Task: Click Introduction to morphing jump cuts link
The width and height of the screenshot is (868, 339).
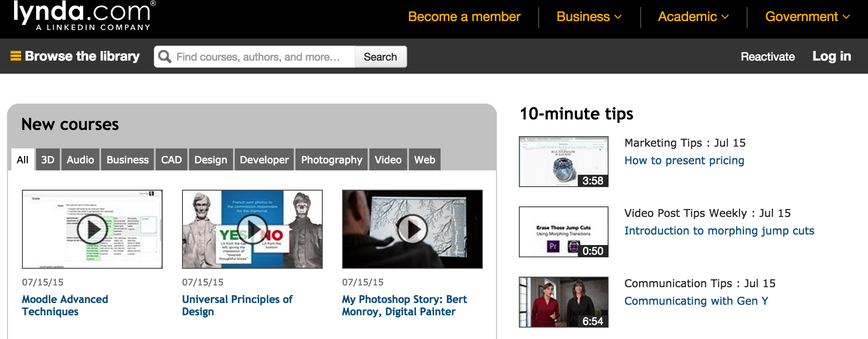Action: [719, 231]
